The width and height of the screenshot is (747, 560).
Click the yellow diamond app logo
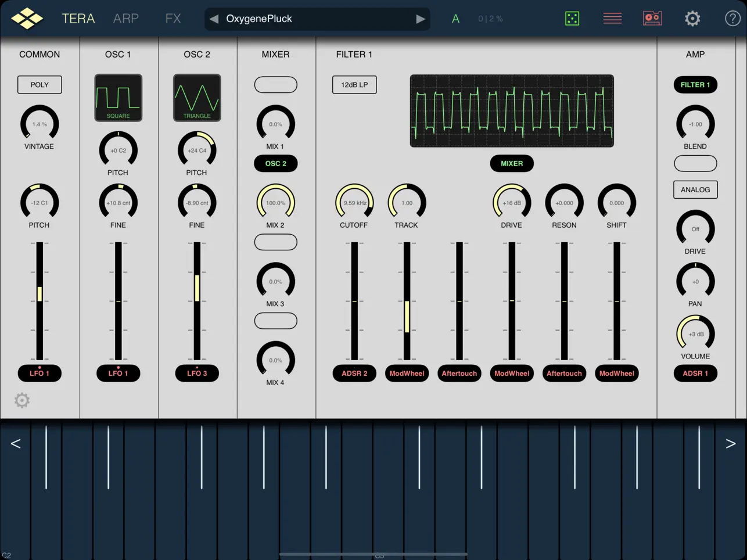pos(27,19)
